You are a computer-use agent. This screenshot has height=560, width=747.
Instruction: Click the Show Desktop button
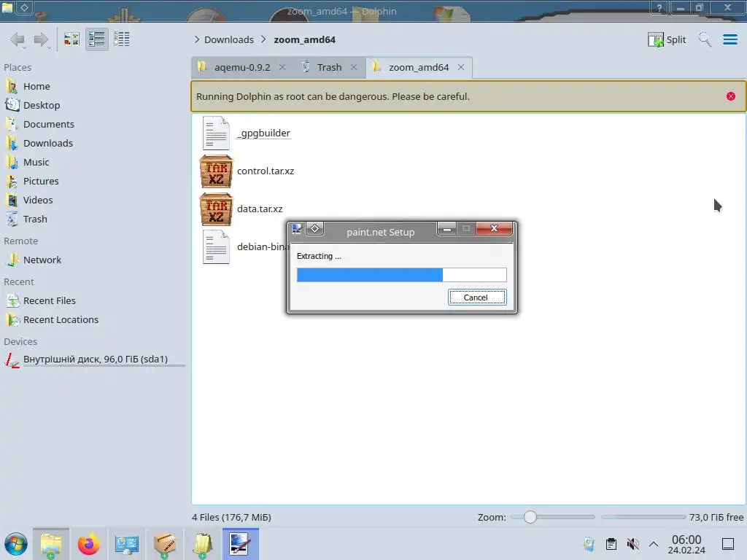728,544
